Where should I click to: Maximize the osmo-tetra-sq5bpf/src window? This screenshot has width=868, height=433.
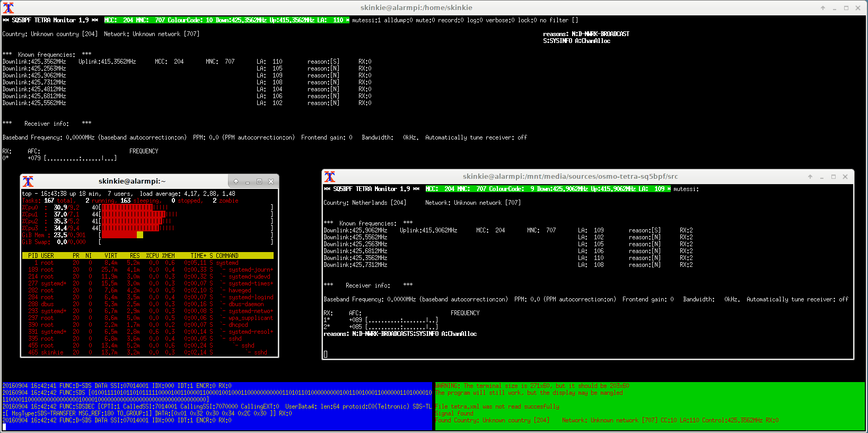[x=834, y=177]
